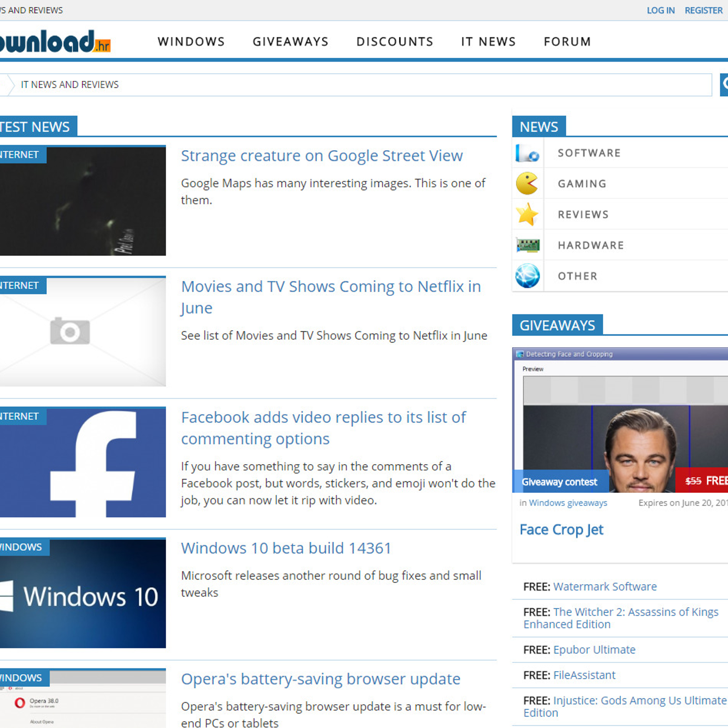728x728 pixels.
Task: Click the Giveaway contest label on image
Action: (560, 482)
